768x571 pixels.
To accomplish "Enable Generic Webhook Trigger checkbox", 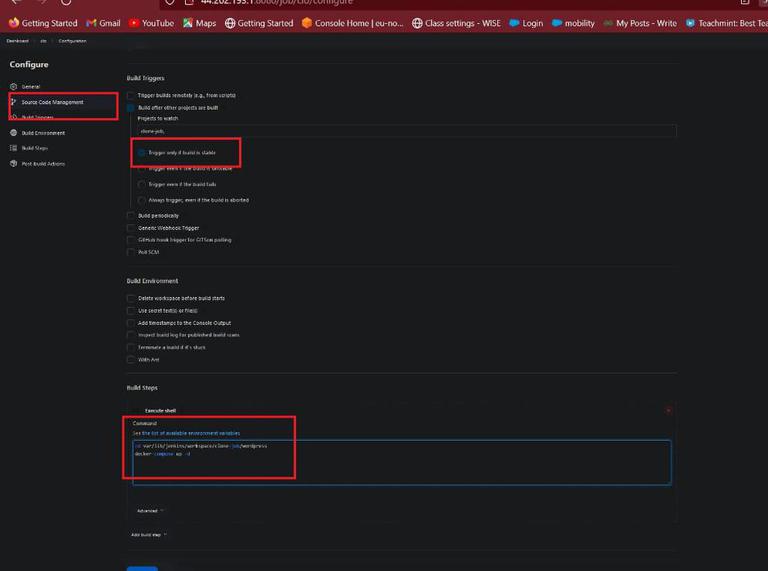I will pos(130,228).
